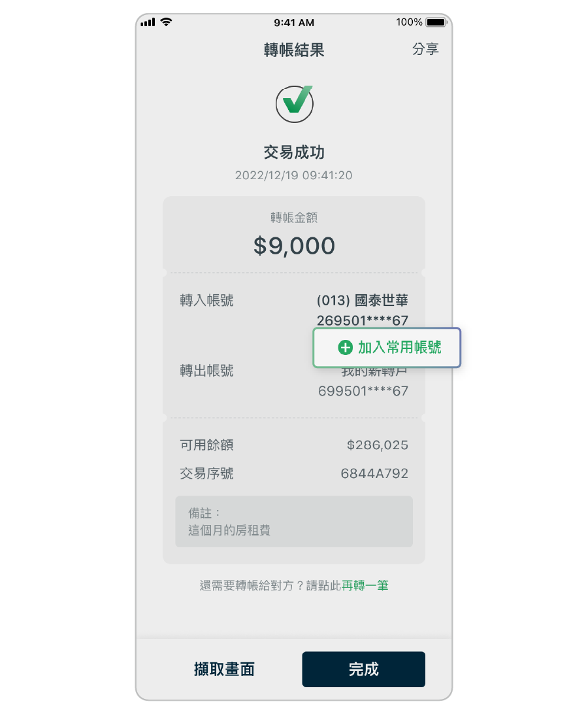
Task: Tap the $9,000 transfer amount
Action: tap(294, 246)
